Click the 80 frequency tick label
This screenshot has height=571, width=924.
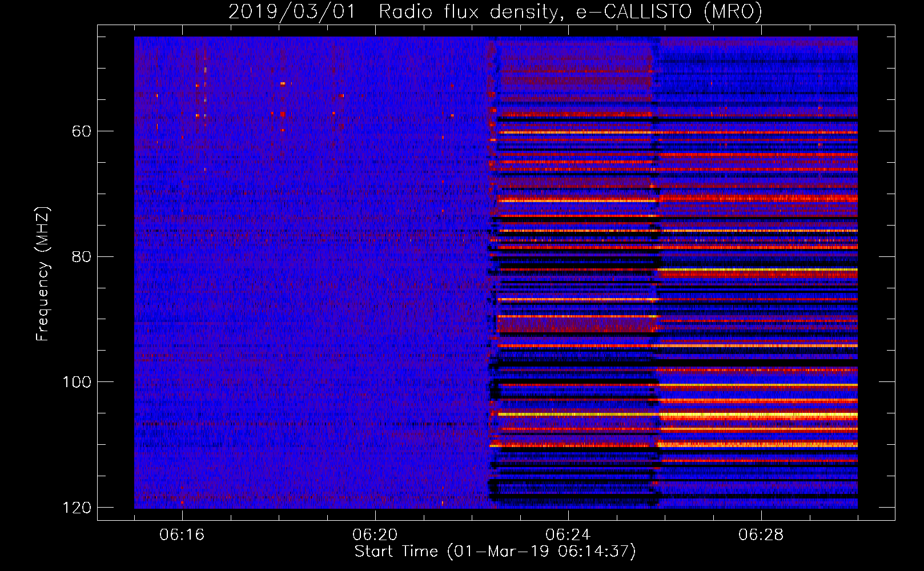82,256
